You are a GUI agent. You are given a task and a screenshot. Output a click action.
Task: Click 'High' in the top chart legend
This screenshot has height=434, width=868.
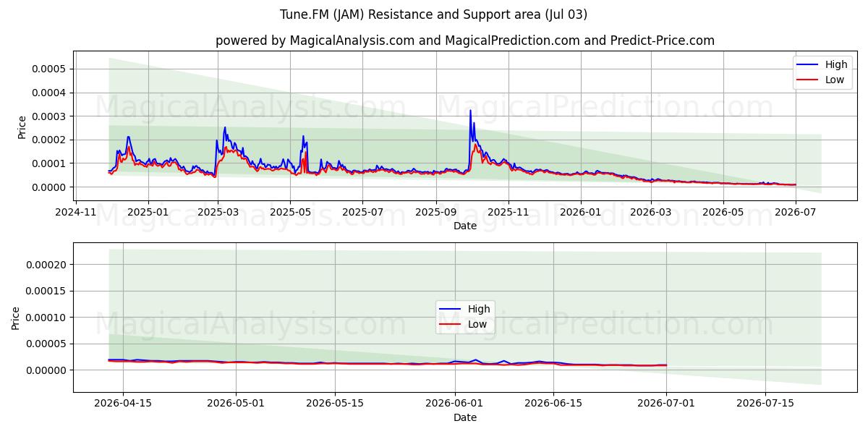(836, 64)
